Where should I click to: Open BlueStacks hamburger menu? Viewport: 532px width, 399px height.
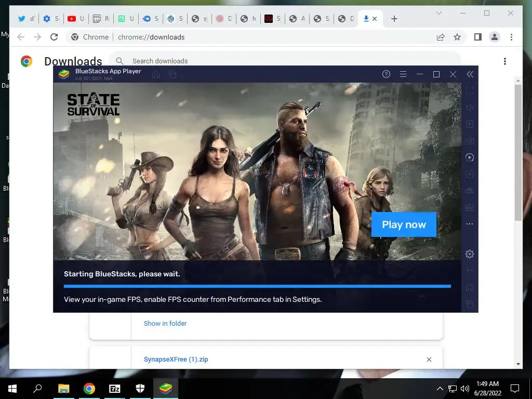click(x=403, y=74)
